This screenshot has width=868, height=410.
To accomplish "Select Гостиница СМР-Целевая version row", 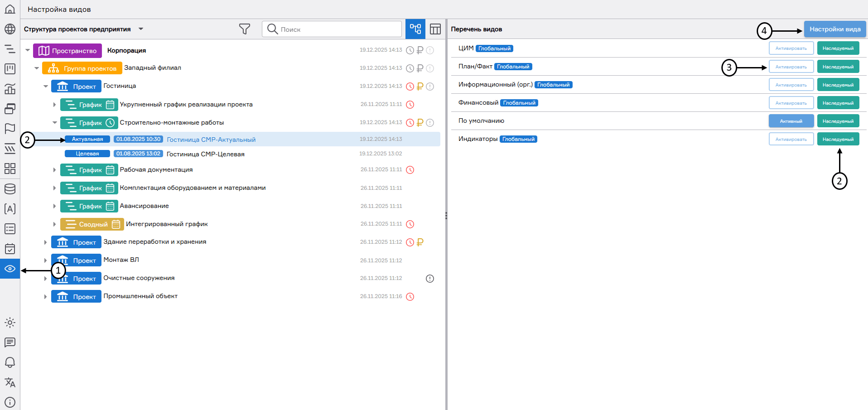I will click(205, 154).
